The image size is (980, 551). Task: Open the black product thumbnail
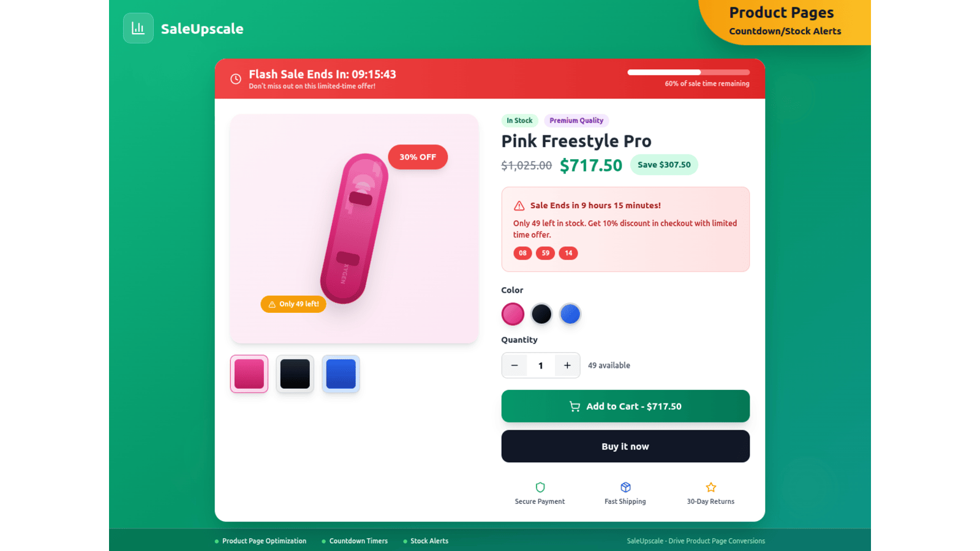tap(295, 374)
